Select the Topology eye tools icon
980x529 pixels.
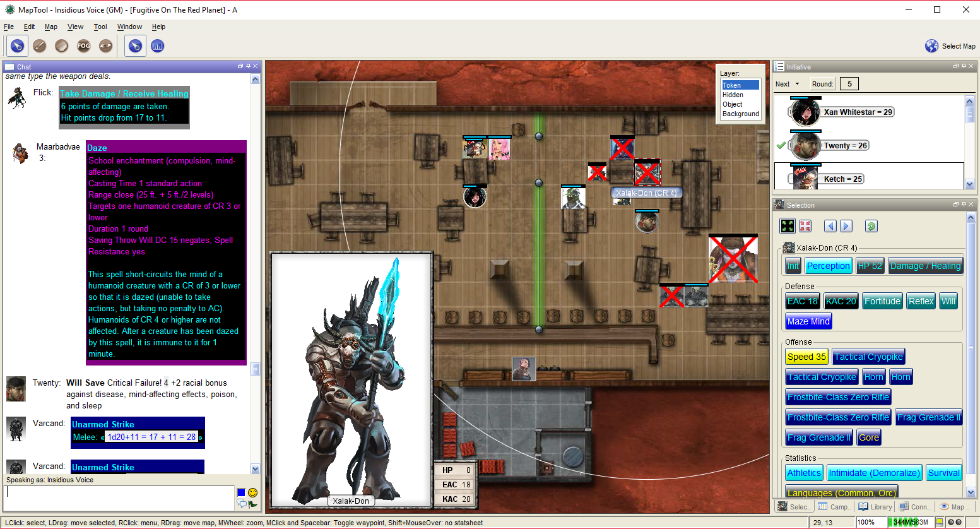[x=105, y=46]
